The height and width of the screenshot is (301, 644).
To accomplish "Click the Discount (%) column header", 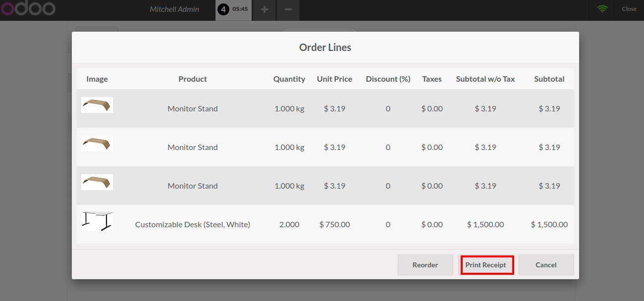I will coord(388,79).
